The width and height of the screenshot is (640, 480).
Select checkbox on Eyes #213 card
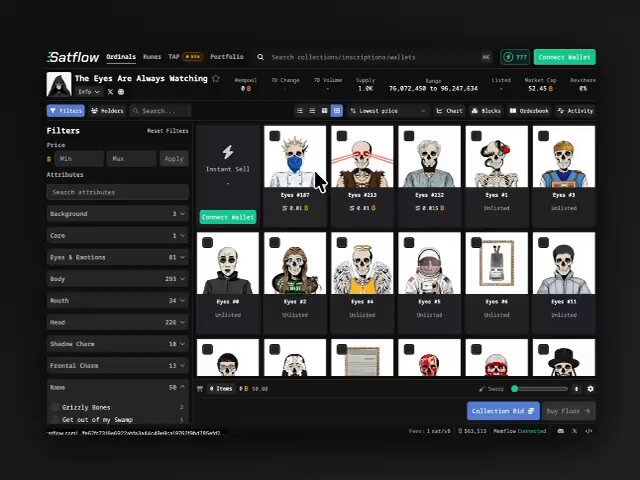(342, 136)
